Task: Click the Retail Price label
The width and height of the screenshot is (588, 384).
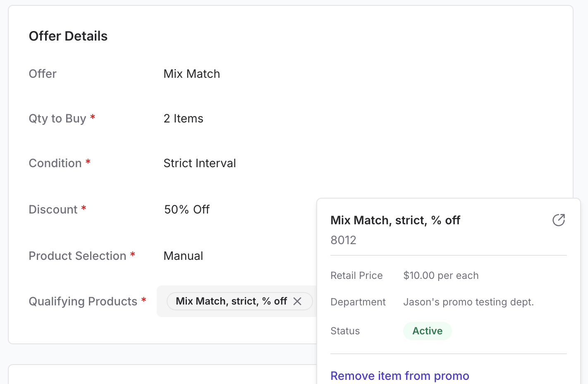Action: [356, 276]
